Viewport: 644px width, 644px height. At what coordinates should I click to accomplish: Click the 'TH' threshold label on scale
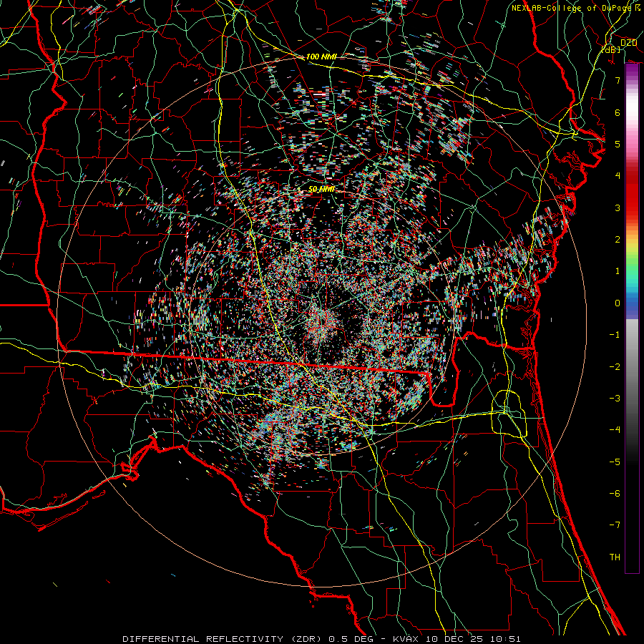(x=615, y=557)
